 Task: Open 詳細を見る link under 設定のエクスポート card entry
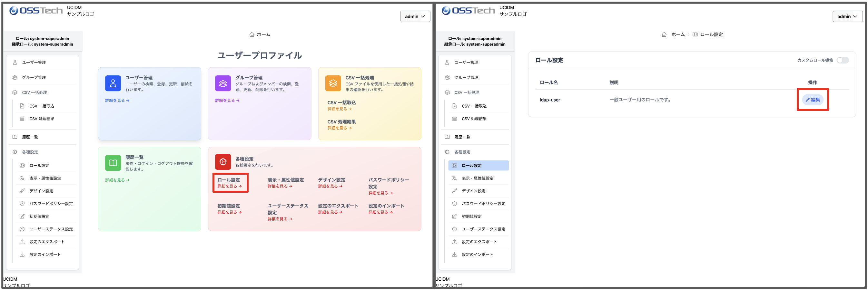[x=330, y=213]
